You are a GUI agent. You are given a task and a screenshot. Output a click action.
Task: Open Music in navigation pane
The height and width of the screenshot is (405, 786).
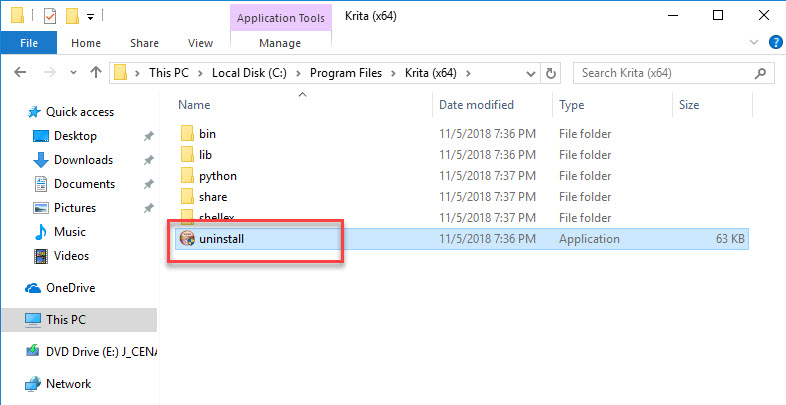pos(70,232)
